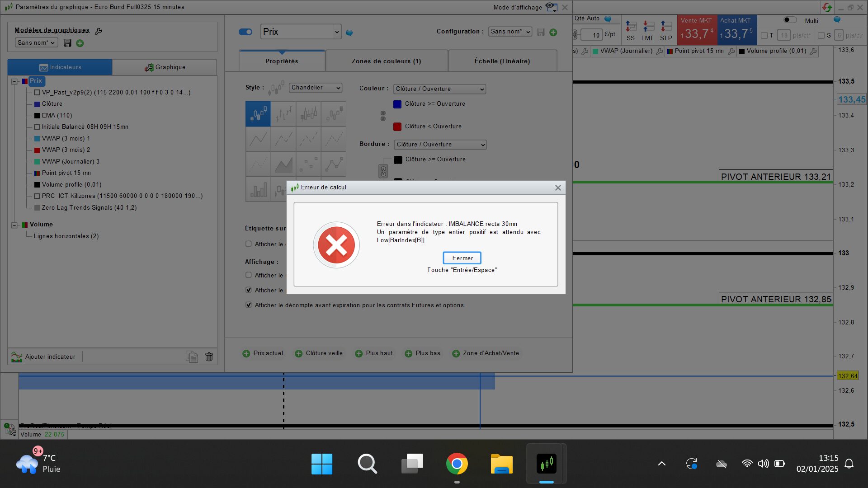Click the wrench beside Modèles de graphiques
Viewport: 868px width, 488px height.
point(99,31)
